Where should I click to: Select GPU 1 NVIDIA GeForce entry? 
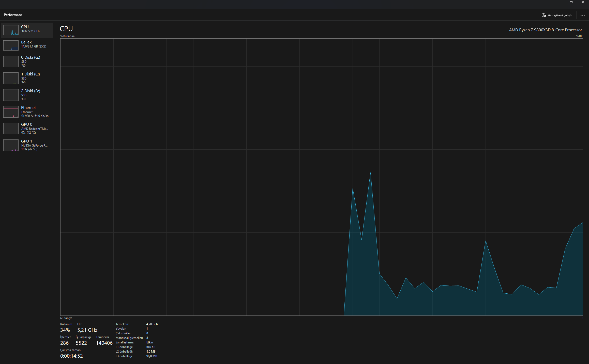27,145
